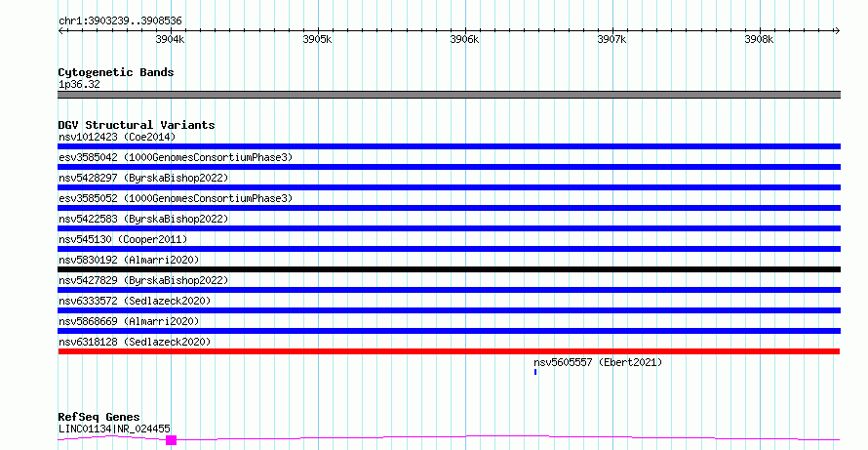Click the small blue nsv5605557 variant mark

click(x=535, y=372)
